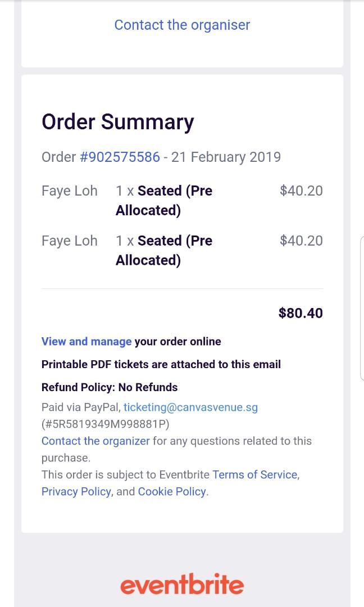Image resolution: width=364 pixels, height=607 pixels.
Task: Open the Contact the organiser link at top
Action: pos(182,25)
